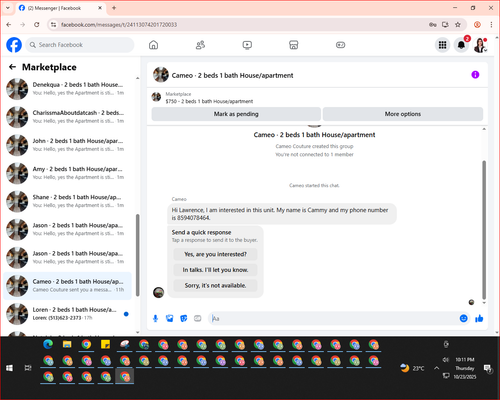
Task: Click the blue unread dot on Loren's row
Action: pyautogui.click(x=126, y=314)
